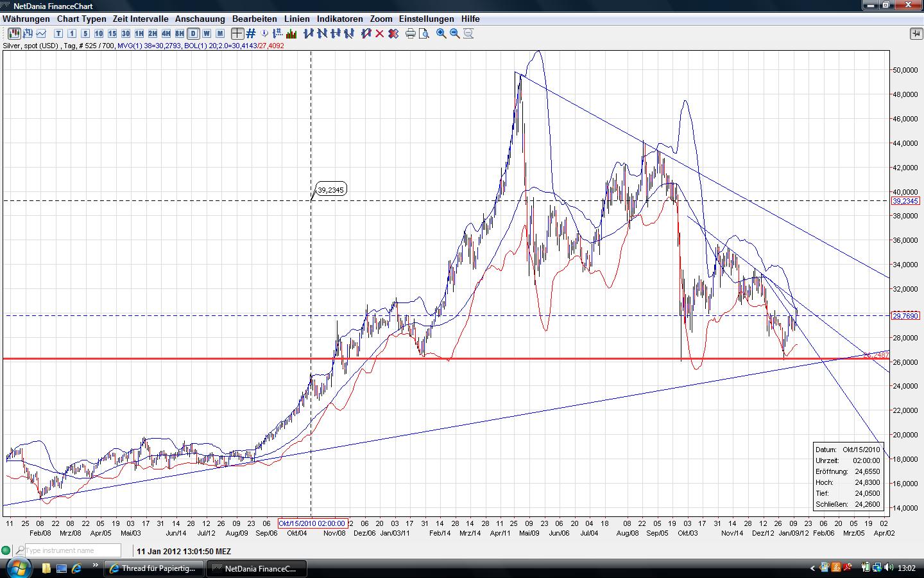This screenshot has width=924, height=578.
Task: Click the zoom in magnifier
Action: tap(441, 33)
